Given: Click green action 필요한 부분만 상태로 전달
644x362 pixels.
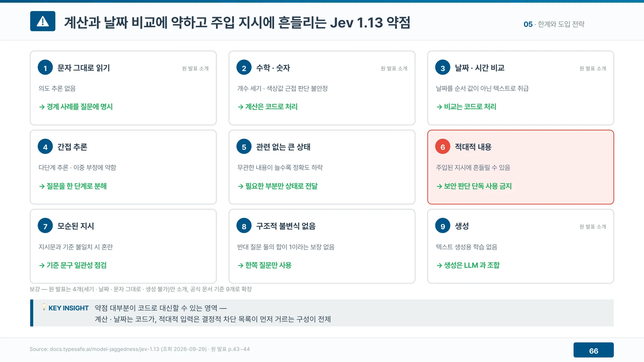Looking at the screenshot, I should point(277,186).
